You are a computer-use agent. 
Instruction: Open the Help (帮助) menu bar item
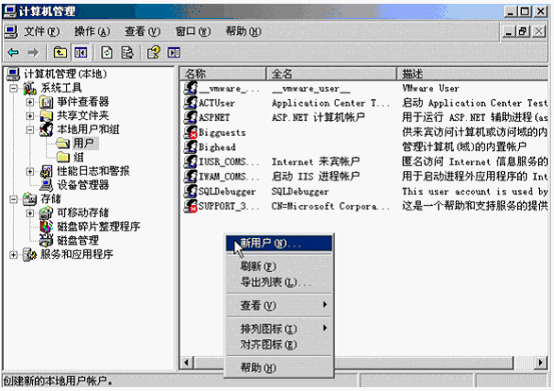[243, 32]
